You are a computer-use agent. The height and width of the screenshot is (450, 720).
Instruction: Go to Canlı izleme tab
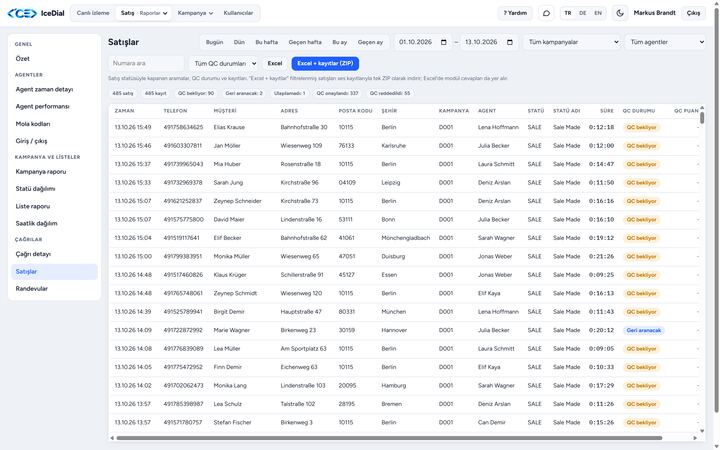pyautogui.click(x=93, y=13)
